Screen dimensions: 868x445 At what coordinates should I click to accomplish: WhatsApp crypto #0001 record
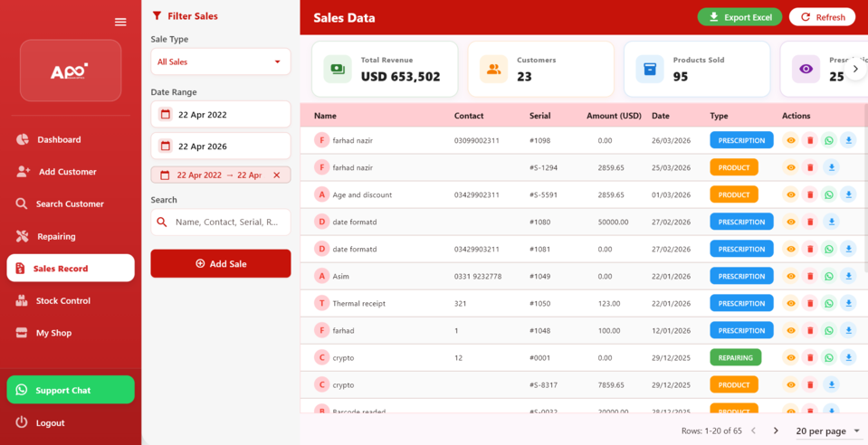tap(829, 357)
